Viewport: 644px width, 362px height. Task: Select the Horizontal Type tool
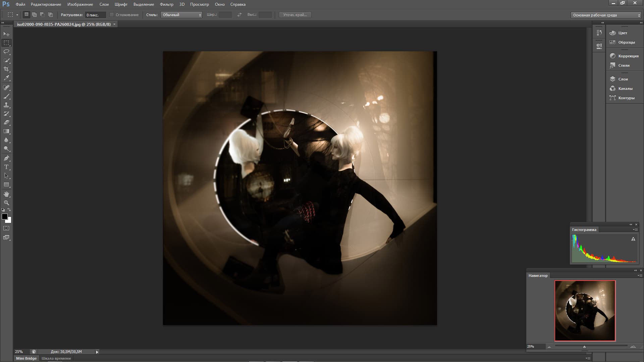tap(6, 167)
